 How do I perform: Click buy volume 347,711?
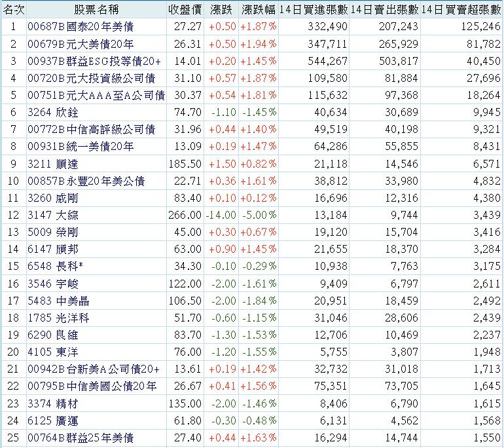tap(327, 44)
